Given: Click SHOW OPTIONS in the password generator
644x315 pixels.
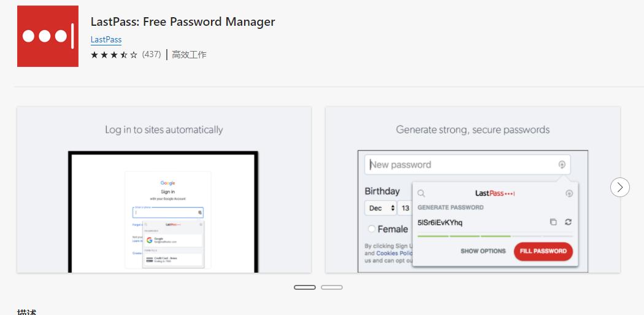Looking at the screenshot, I should 483,251.
